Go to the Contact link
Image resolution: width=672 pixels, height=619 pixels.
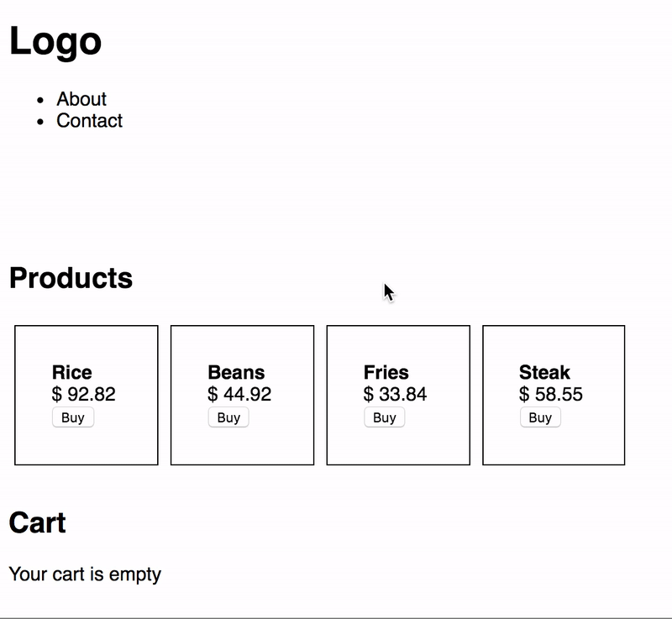[89, 121]
